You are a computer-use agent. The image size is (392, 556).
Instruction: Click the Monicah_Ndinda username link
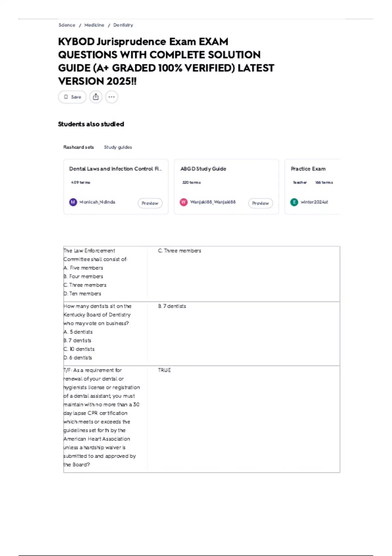[97, 202]
